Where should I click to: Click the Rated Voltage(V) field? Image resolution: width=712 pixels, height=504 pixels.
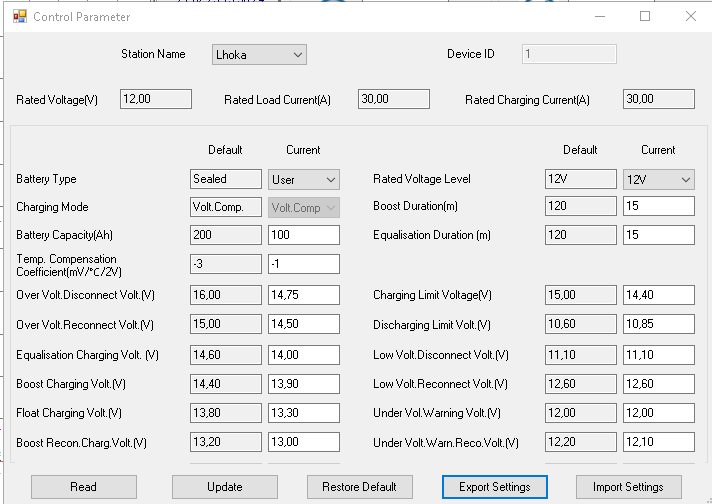[156, 99]
